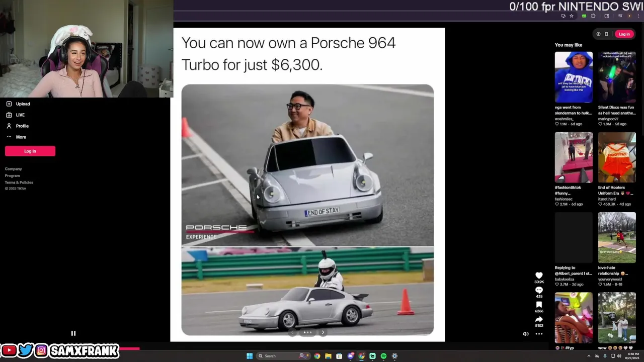
Task: Save video using the bookmark icon
Action: click(539, 305)
